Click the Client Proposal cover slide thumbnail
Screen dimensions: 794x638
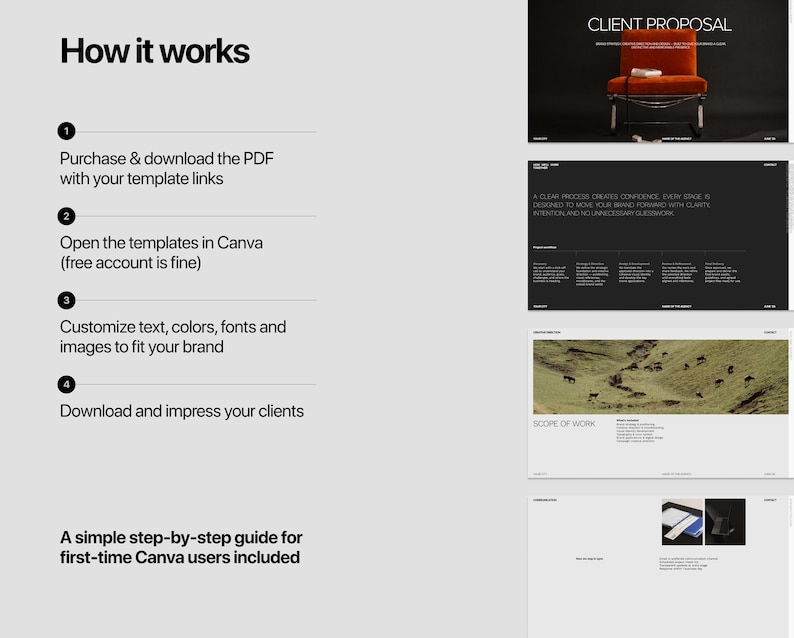[x=658, y=71]
